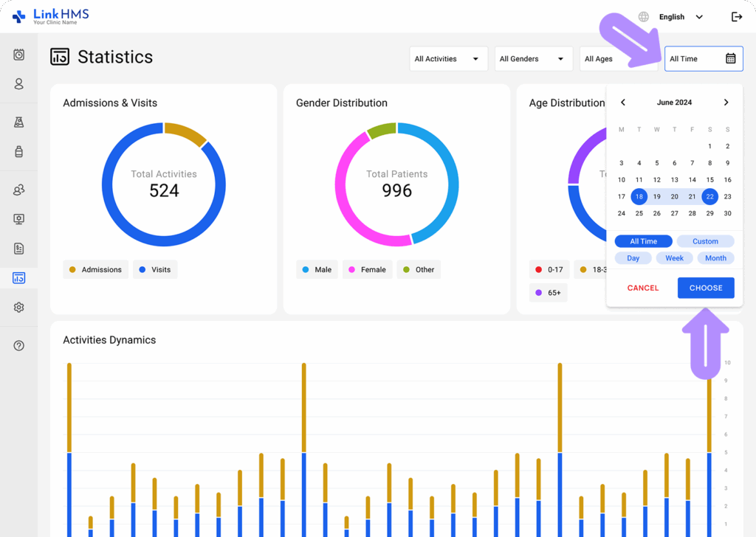Image resolution: width=756 pixels, height=537 pixels.
Task: Click the Help question mark icon
Action: tap(18, 345)
